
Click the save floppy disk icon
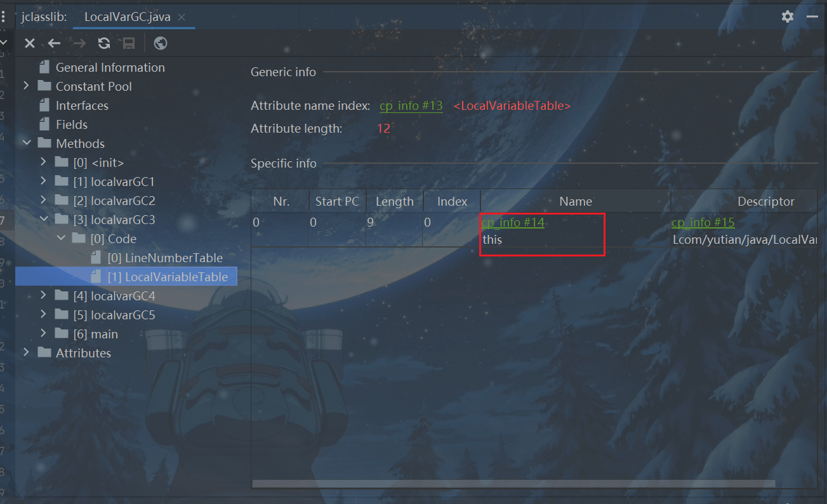[129, 43]
